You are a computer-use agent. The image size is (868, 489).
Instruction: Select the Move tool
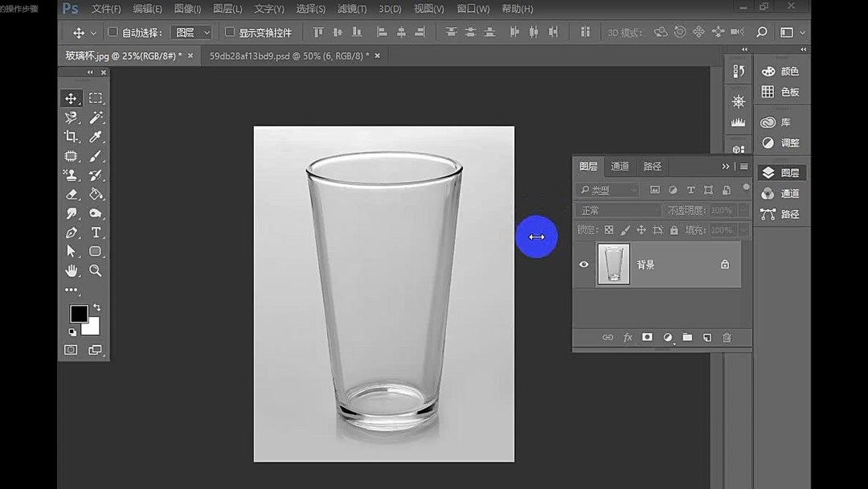click(x=71, y=97)
